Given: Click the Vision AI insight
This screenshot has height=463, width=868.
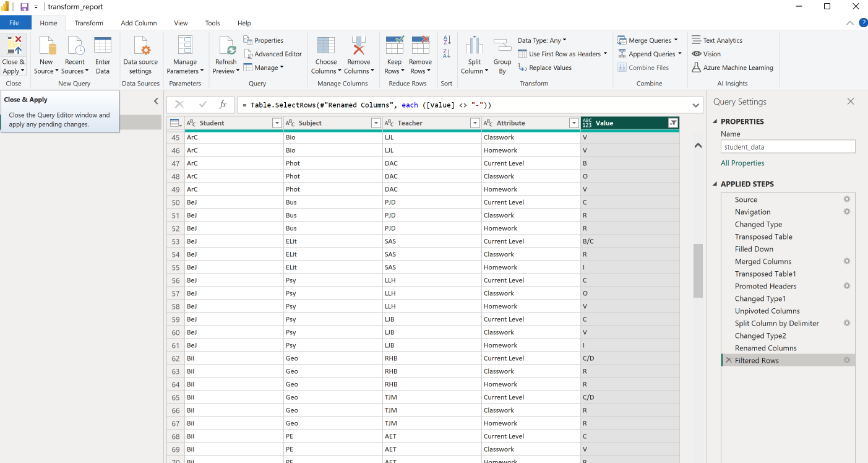Looking at the screenshot, I should [x=706, y=54].
